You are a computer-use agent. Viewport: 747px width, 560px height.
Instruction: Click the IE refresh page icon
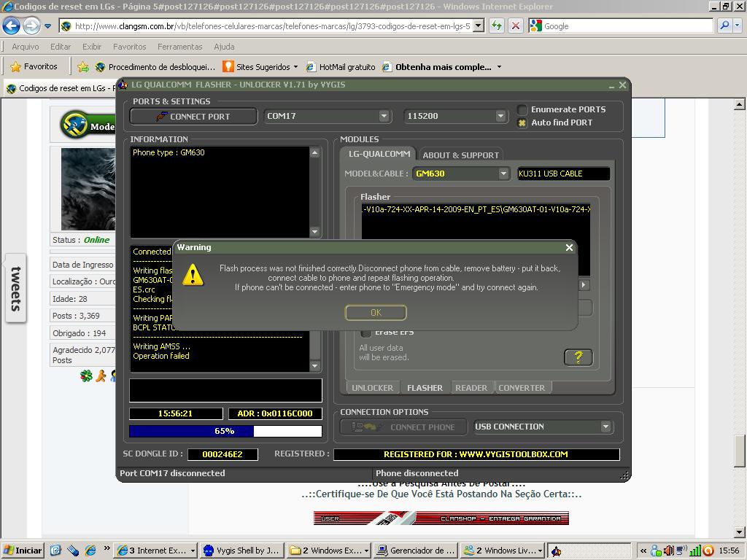click(x=497, y=26)
